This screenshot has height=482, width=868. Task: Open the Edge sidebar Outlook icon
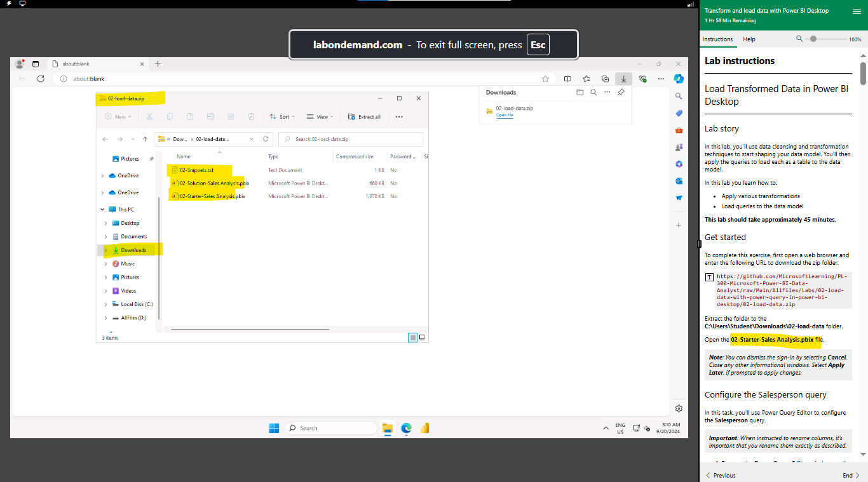[x=679, y=181]
